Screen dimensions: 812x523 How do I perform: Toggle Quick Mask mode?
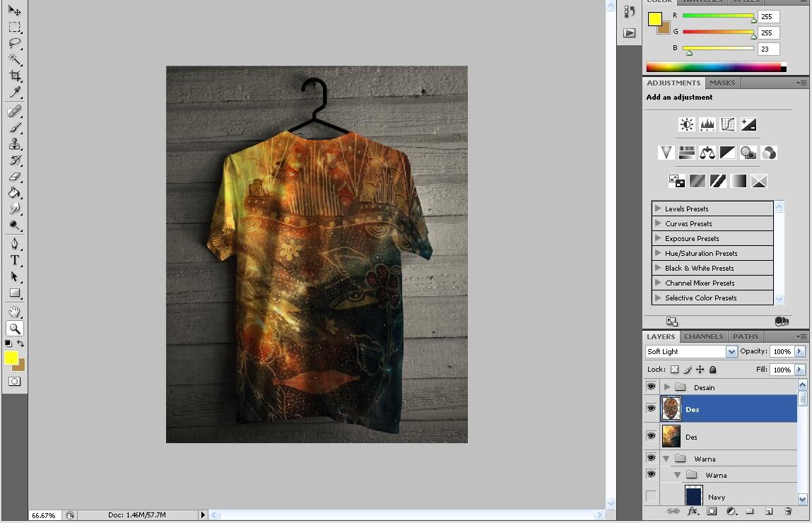pyautogui.click(x=15, y=381)
